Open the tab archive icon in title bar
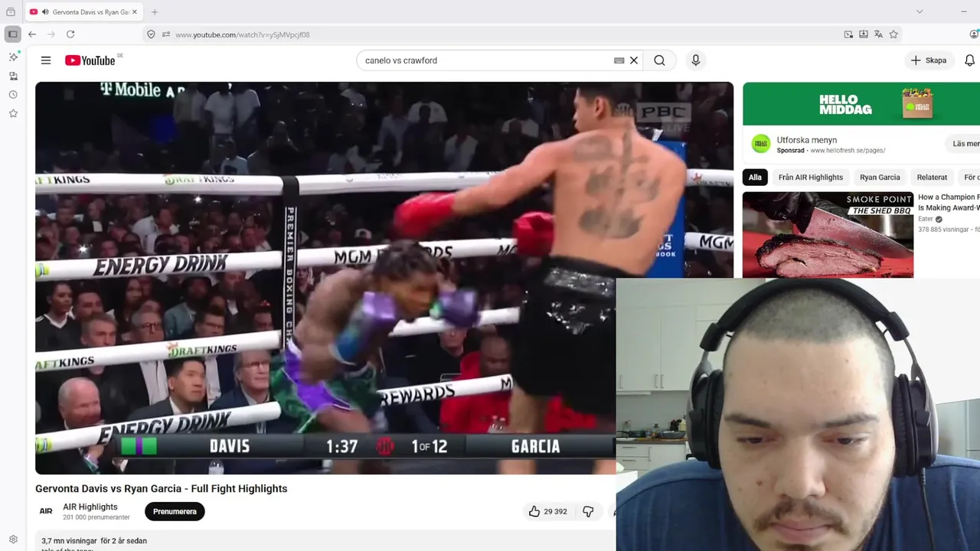Image resolution: width=980 pixels, height=551 pixels. 11,12
